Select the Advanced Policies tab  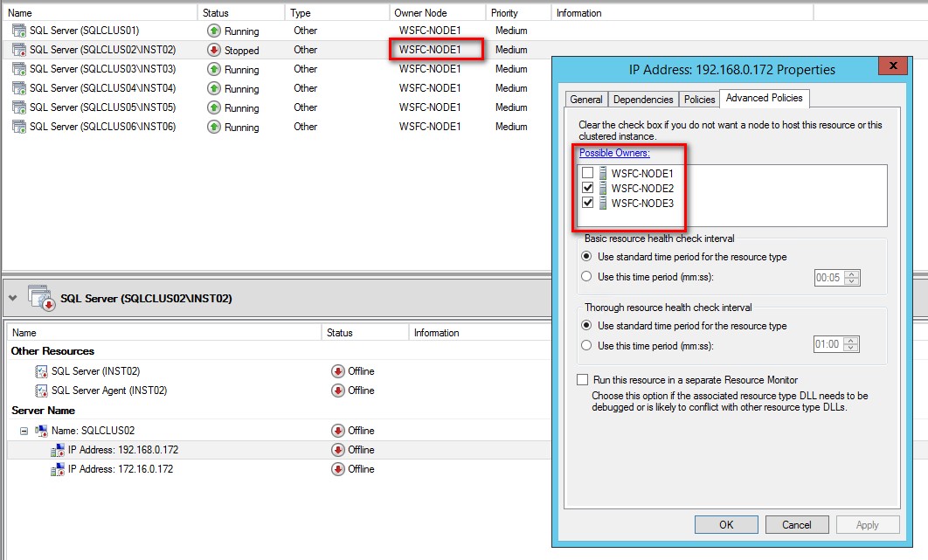[764, 98]
